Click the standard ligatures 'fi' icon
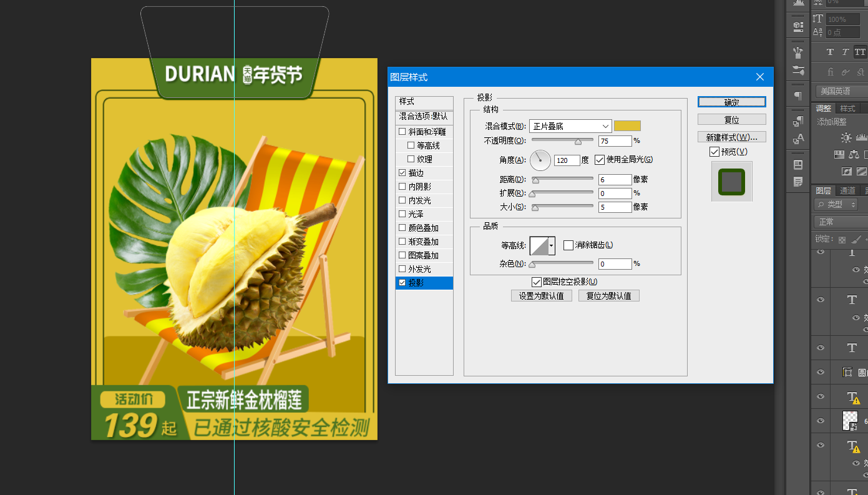The width and height of the screenshot is (868, 495). [831, 72]
